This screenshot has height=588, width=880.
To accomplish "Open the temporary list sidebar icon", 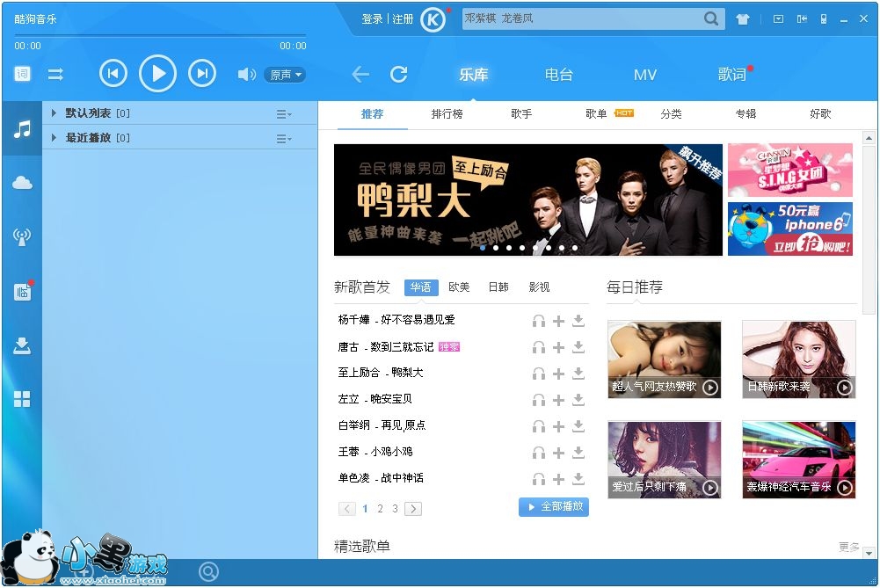I will tap(23, 291).
